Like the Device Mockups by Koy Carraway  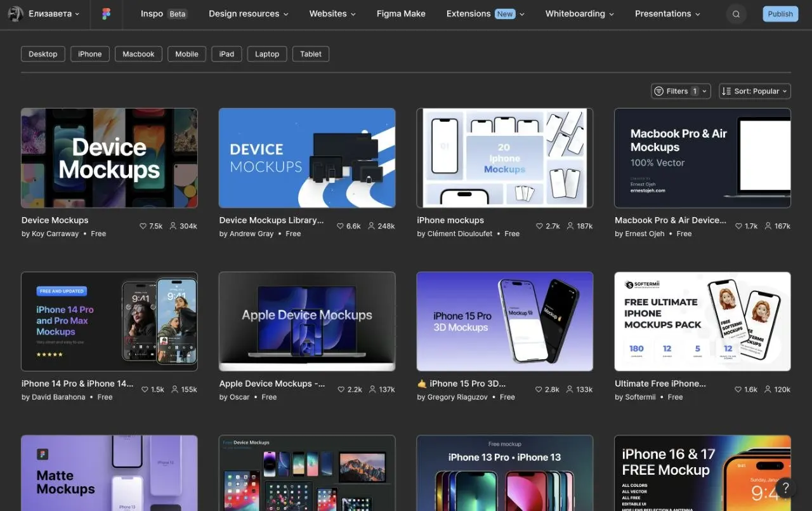point(143,226)
